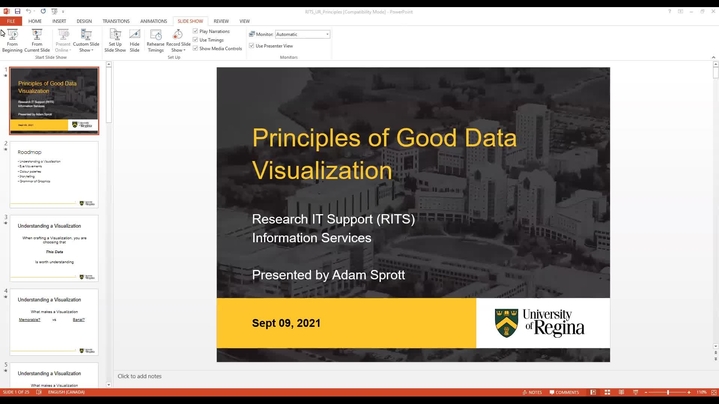Switch to the ANIMATIONS tab
This screenshot has height=404, width=719.
[153, 20]
